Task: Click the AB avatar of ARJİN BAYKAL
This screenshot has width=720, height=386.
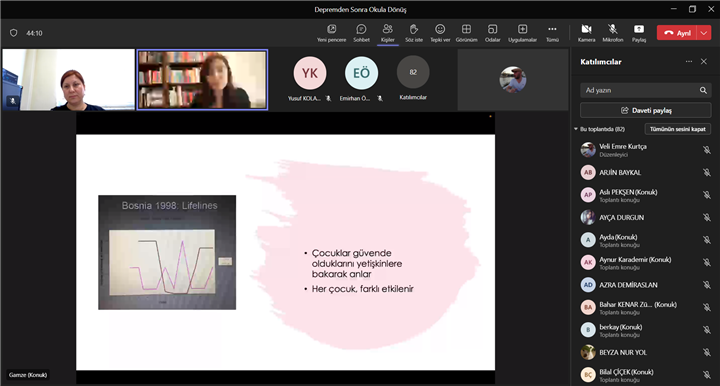Action: (x=588, y=173)
